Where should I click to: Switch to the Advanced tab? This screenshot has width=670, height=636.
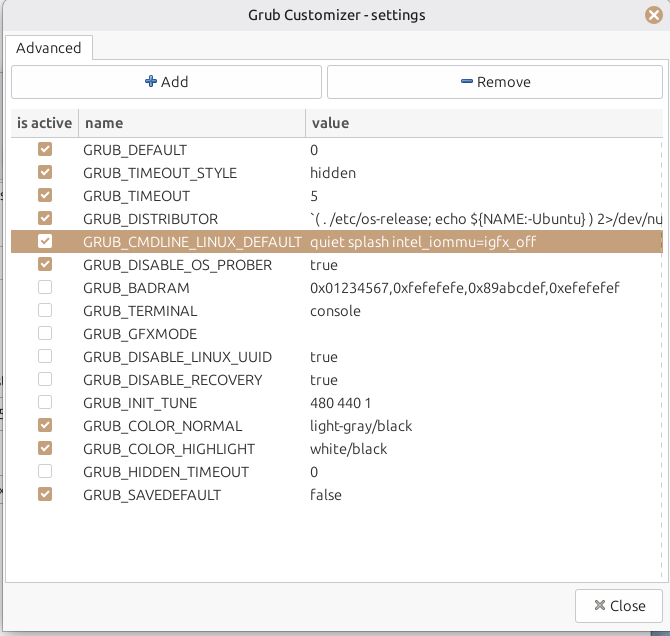coord(50,48)
